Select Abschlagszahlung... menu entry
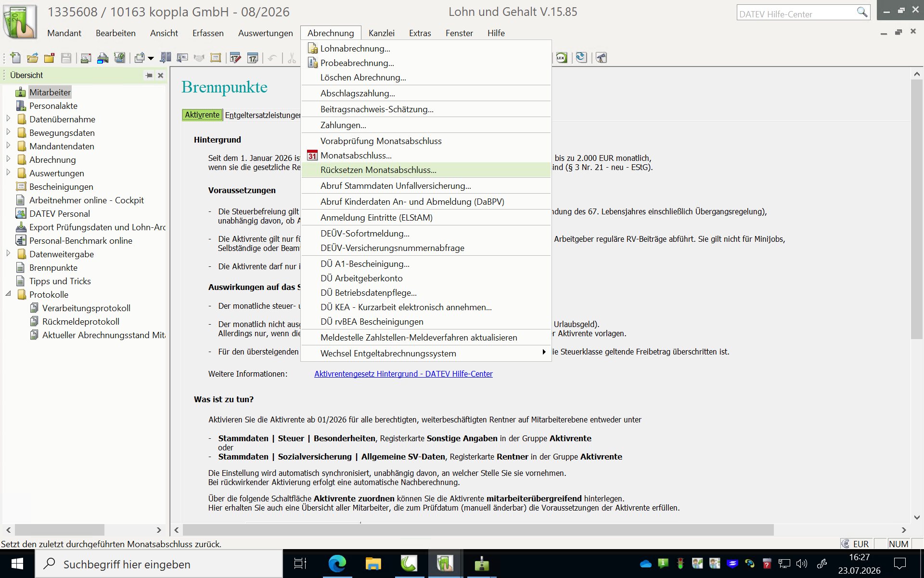This screenshot has height=578, width=924. [426, 93]
